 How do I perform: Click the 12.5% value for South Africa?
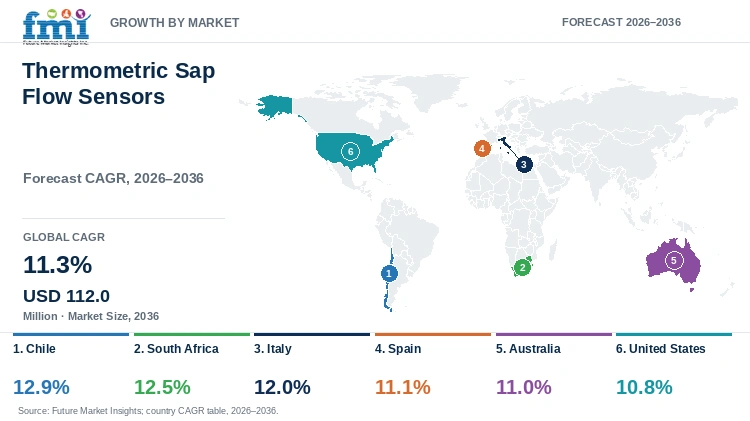(x=162, y=387)
